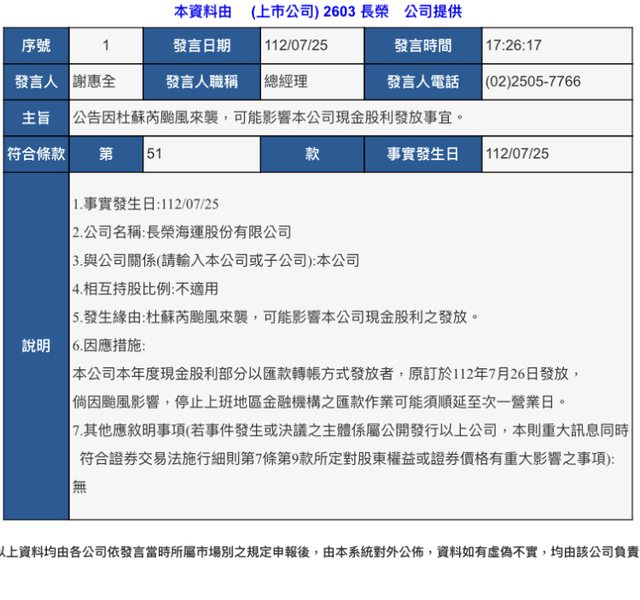Click the 說明 header cell
This screenshot has height=600, width=640.
click(x=36, y=346)
